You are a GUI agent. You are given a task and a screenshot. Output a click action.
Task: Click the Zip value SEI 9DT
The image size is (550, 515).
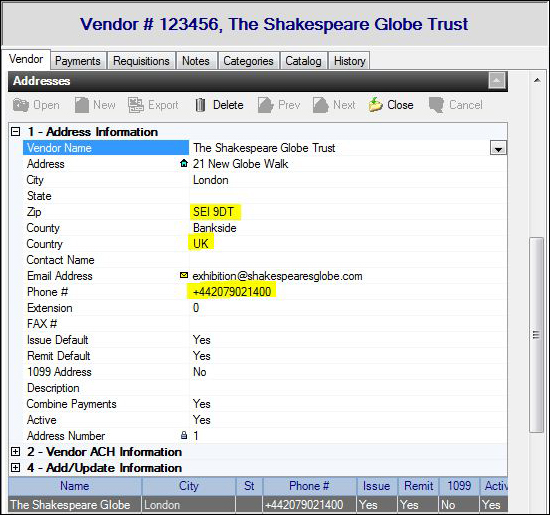click(213, 212)
